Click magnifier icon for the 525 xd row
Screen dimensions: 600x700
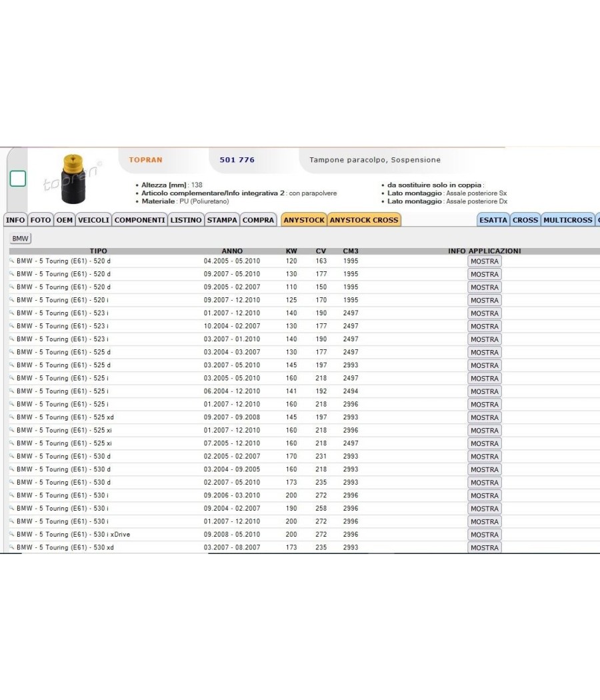tap(11, 417)
